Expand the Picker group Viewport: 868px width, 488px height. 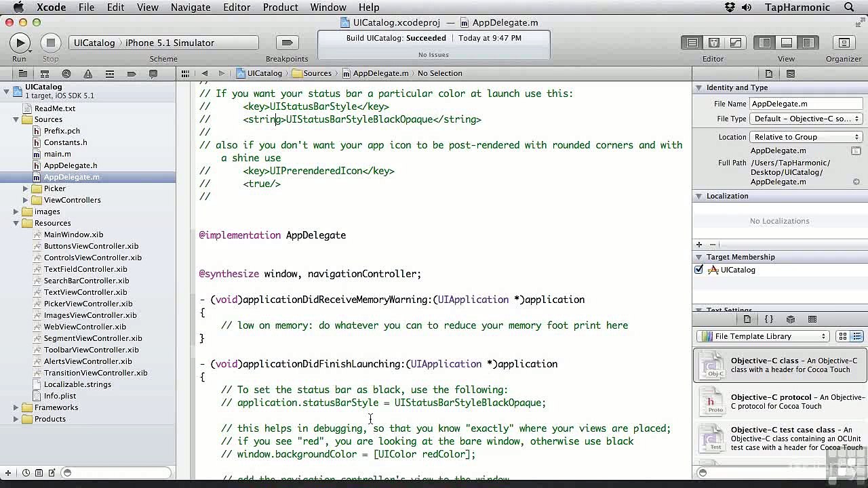25,188
